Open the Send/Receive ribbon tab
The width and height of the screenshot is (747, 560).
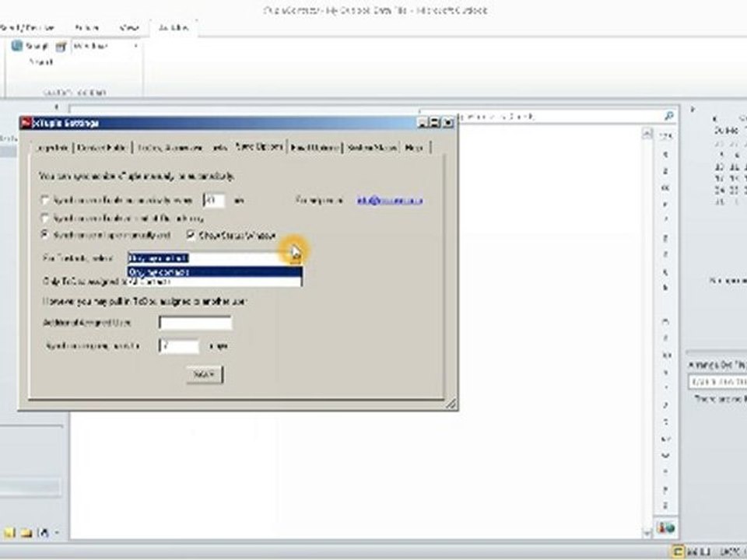[x=26, y=28]
